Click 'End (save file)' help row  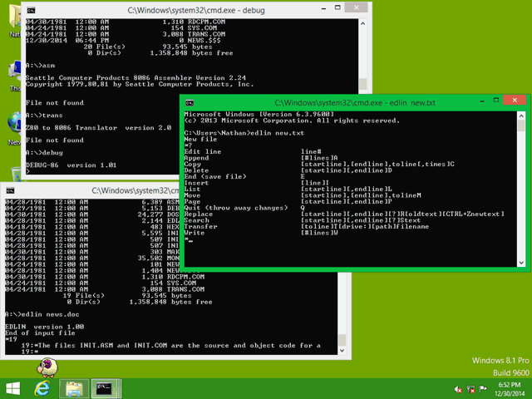[x=244, y=177]
